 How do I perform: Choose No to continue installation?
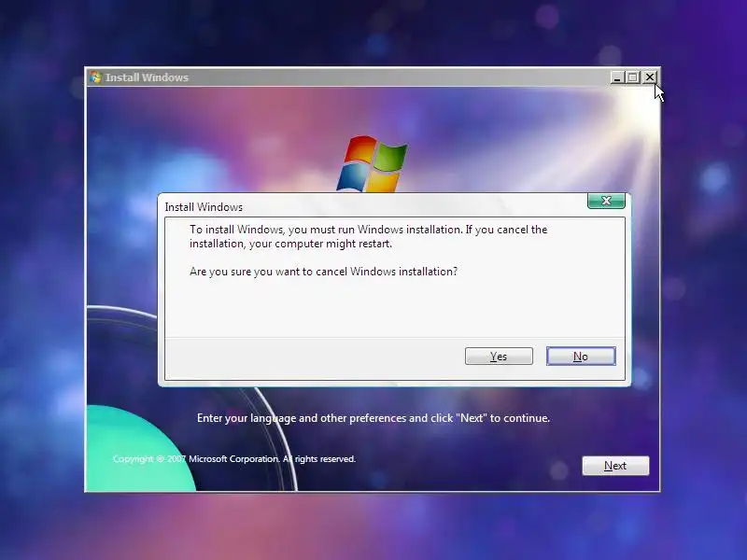(x=581, y=357)
